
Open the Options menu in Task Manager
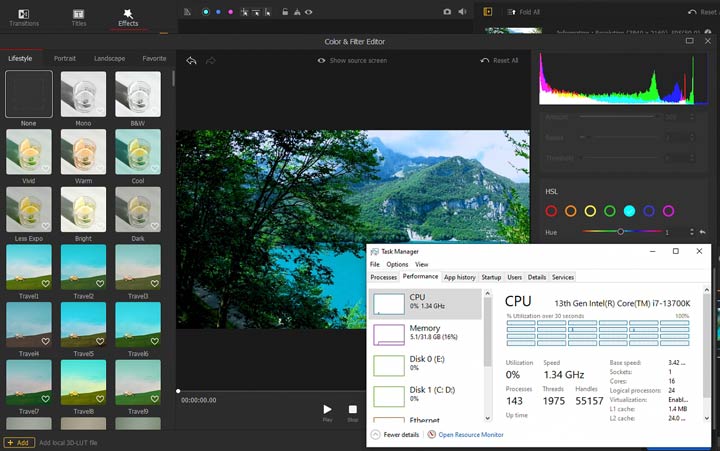click(397, 265)
